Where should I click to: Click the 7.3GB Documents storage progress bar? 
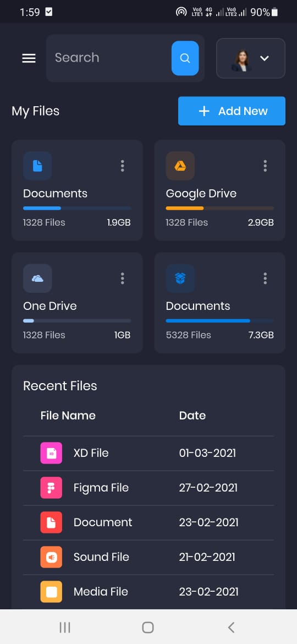220,321
